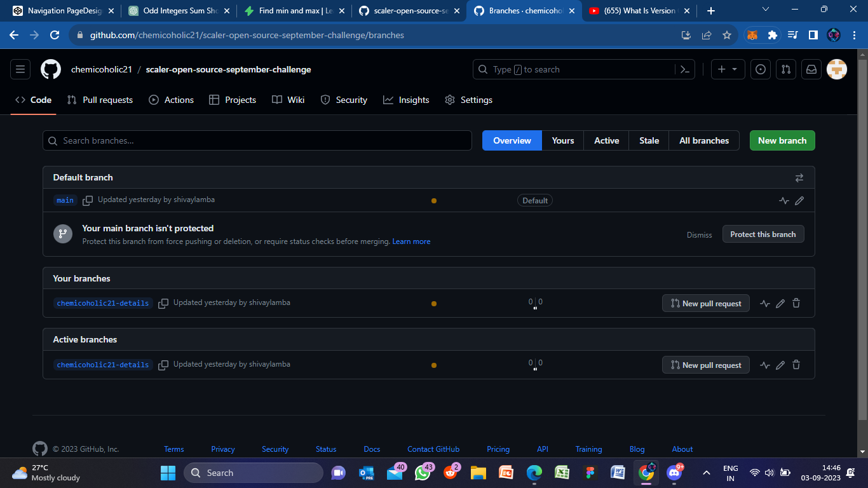868x488 pixels.
Task: Click the GitHub octocat logo
Action: [x=50, y=69]
